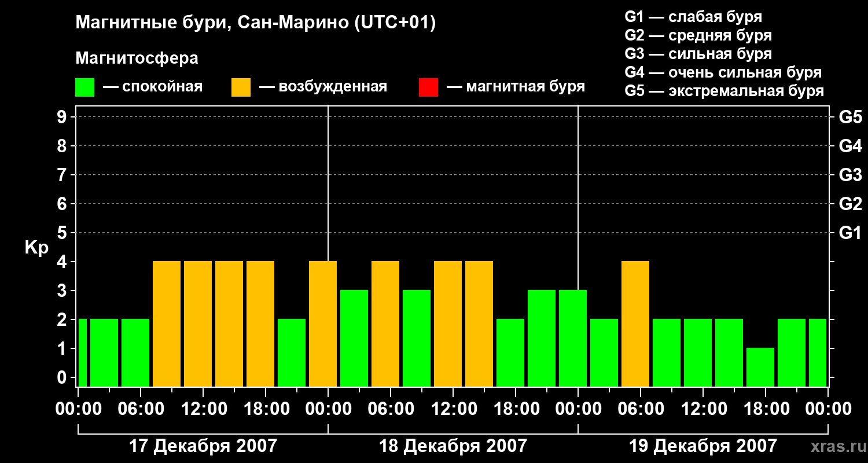The image size is (868, 463).
Task: Click the 'G2 — средняя буря' line
Action: click(x=698, y=35)
